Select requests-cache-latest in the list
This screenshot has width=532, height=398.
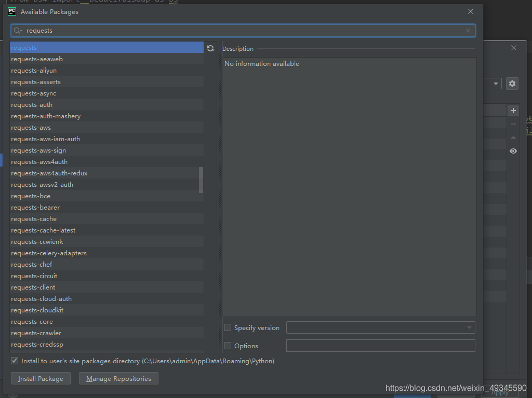point(107,230)
